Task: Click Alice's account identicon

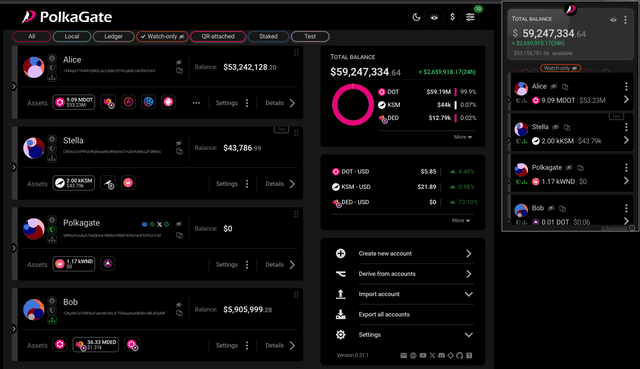Action: point(33,67)
